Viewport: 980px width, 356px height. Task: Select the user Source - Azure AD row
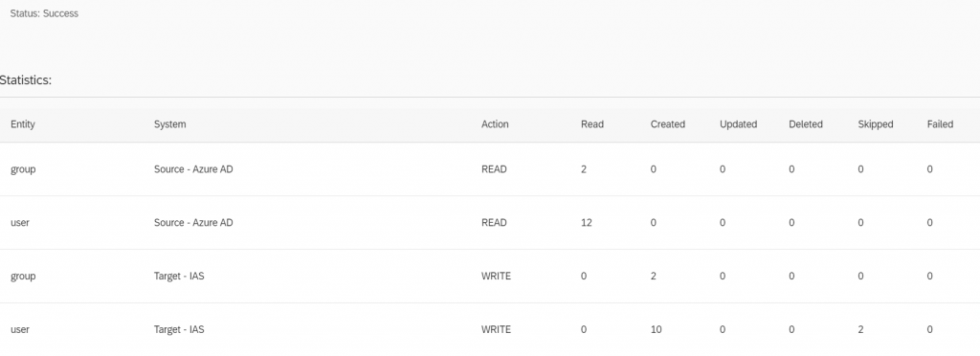(490, 223)
